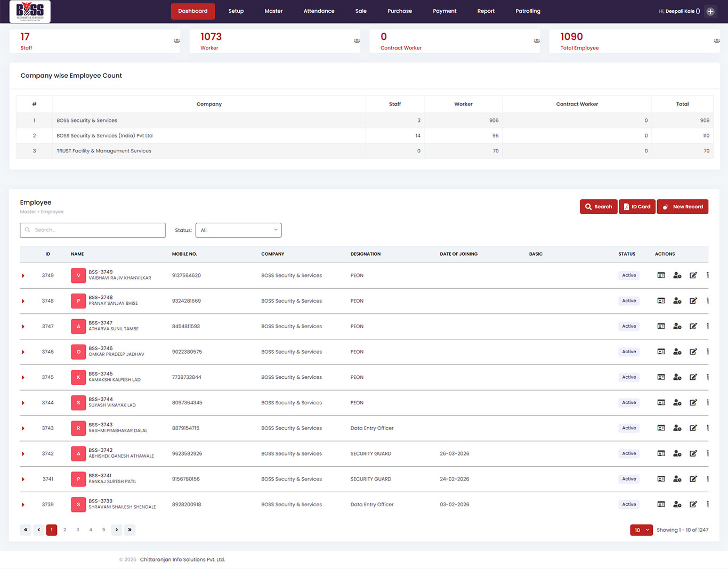Click user settings icon for Pranay Sanjay Bhise
Screen dimensions: 728x569
click(x=677, y=301)
